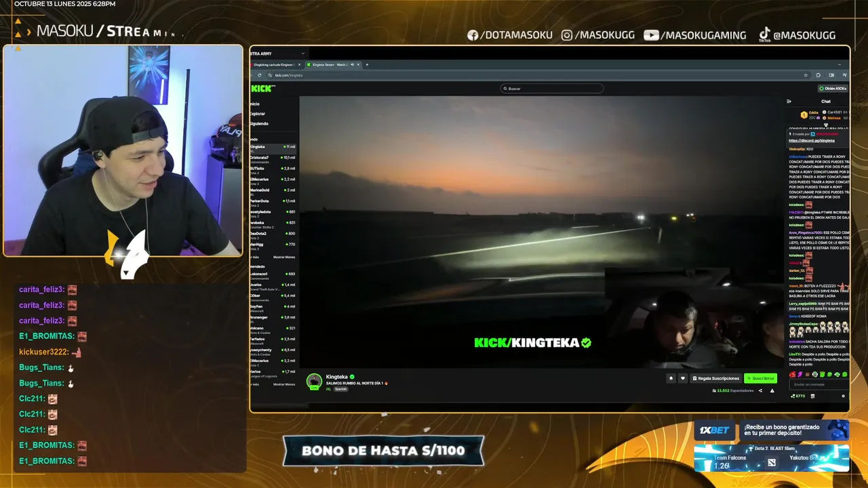Click the Enviar un mensaje chat input

(x=818, y=384)
